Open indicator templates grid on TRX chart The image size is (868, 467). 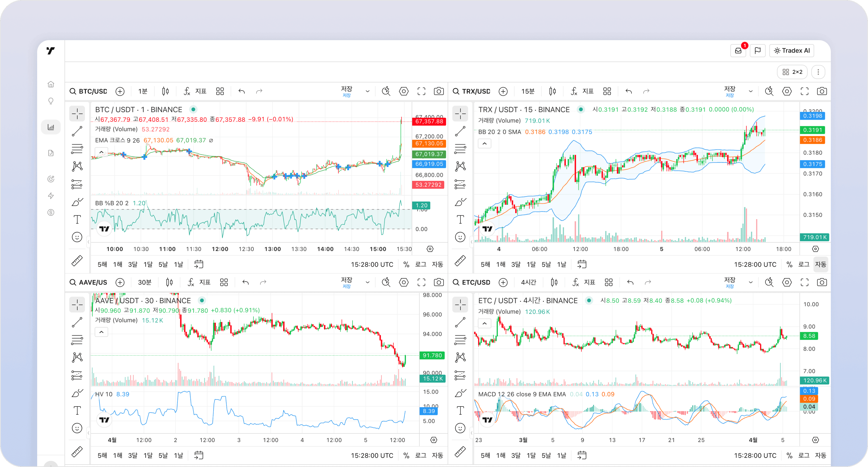pos(607,91)
